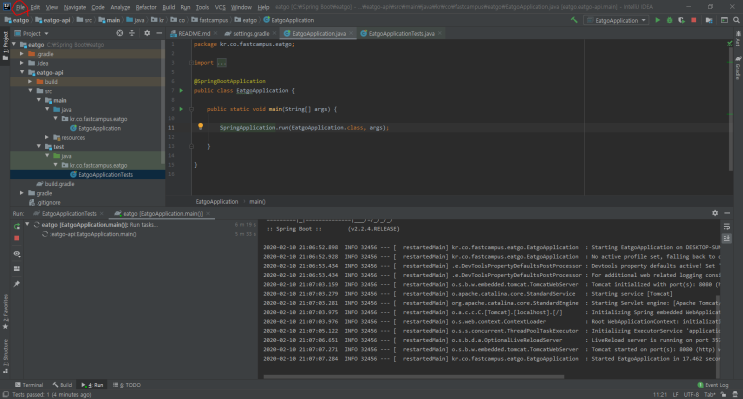Collapse the test folder
Screen dimensions: 743x399
click(x=39, y=147)
